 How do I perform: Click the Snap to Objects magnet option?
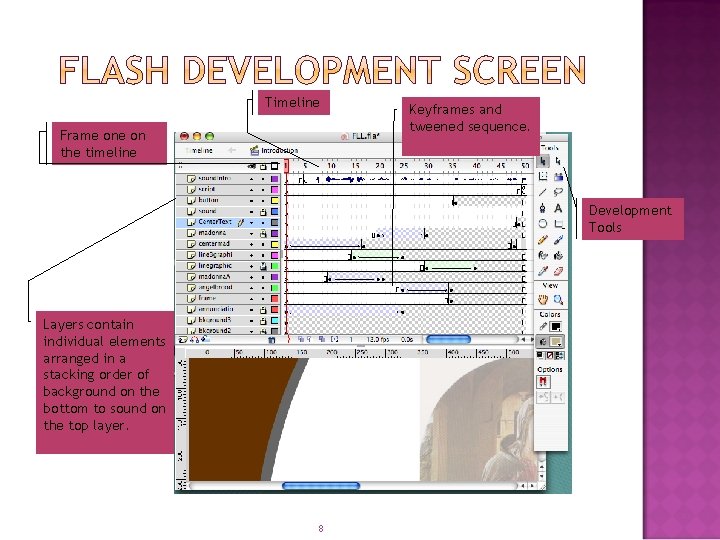543,382
